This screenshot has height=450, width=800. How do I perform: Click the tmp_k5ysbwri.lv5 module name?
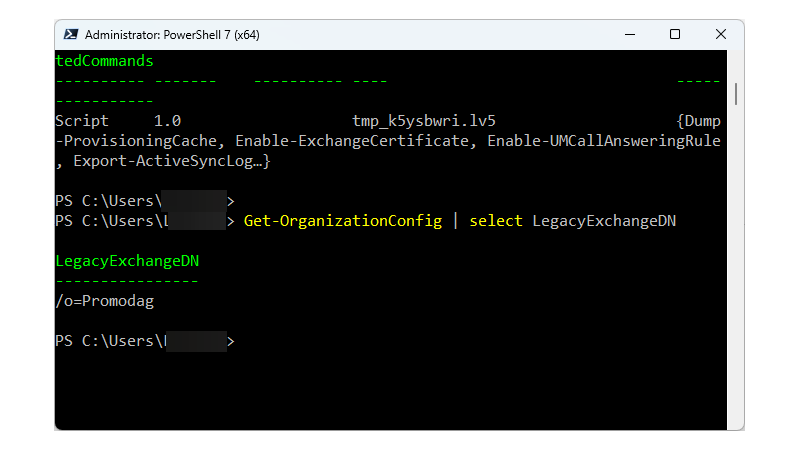[x=424, y=121]
